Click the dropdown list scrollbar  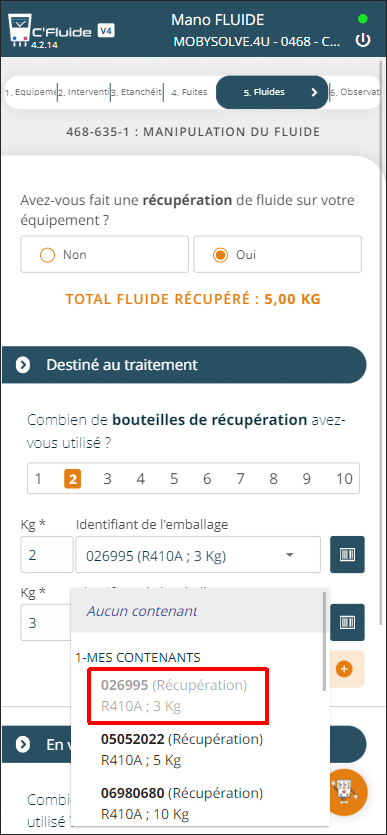point(325,641)
